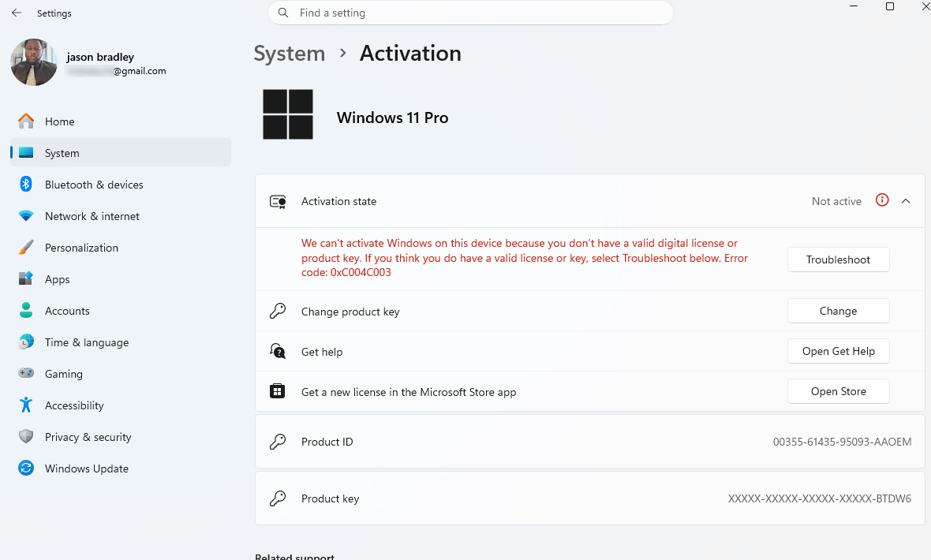Navigate to Apps settings
931x560 pixels.
(121, 278)
